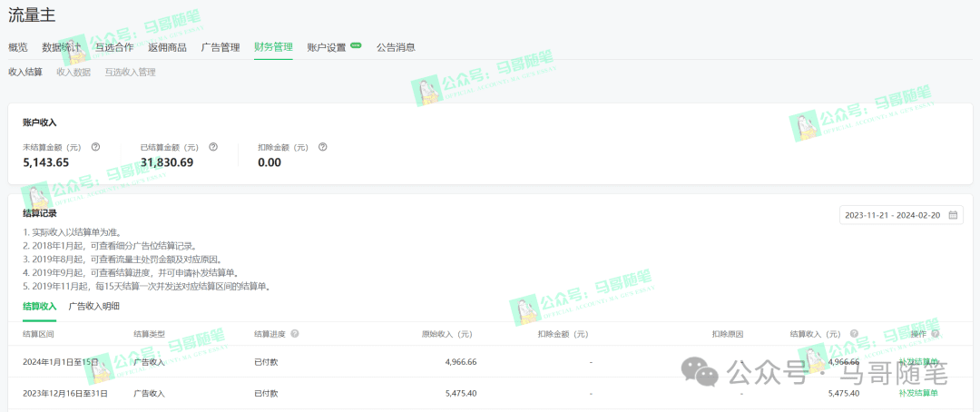Open the 2023-11-21 to 2024-02-20 date range picker
Image resolution: width=980 pixels, height=412 pixels.
[895, 215]
